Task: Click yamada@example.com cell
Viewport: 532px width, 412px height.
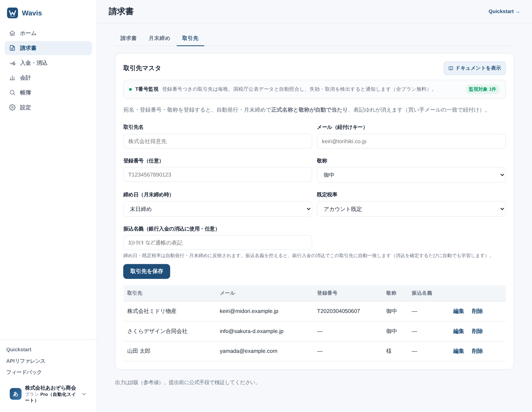Action: tap(248, 351)
